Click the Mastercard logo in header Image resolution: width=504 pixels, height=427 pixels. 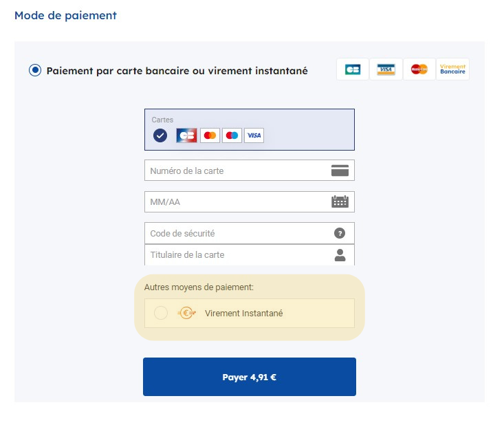(419, 69)
